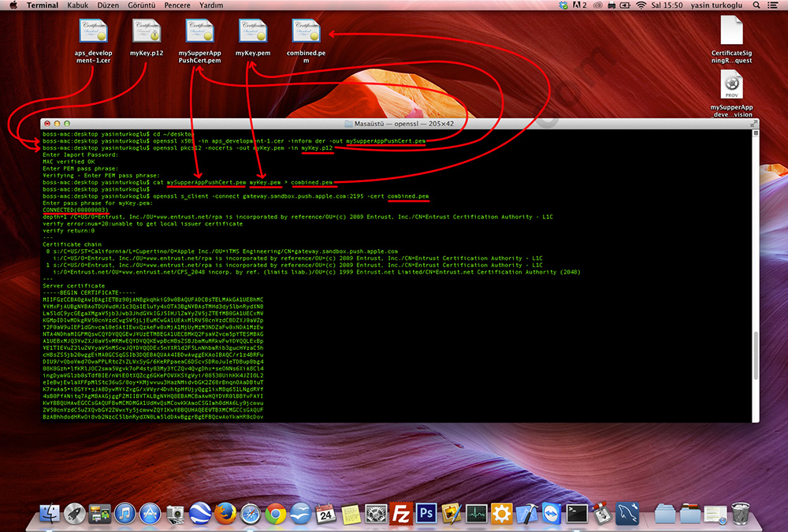Open OpenOffice seagull icon in Dock

coord(300,513)
